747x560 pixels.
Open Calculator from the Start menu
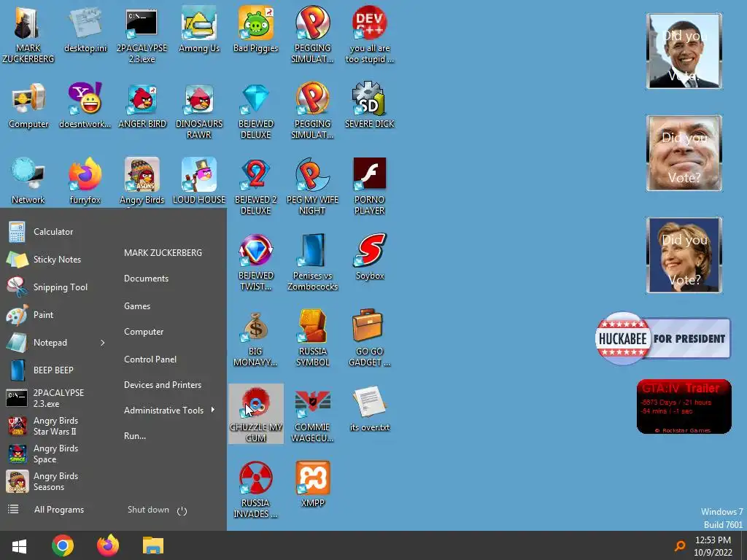tap(55, 232)
